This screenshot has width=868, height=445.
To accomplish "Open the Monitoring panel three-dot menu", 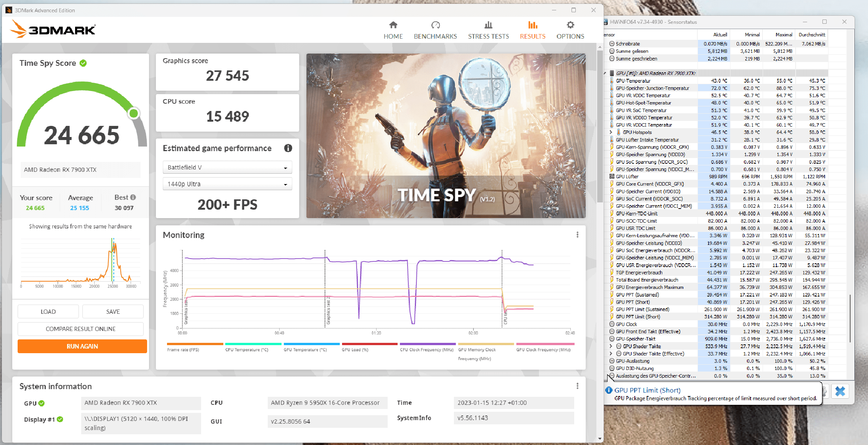I will point(577,235).
